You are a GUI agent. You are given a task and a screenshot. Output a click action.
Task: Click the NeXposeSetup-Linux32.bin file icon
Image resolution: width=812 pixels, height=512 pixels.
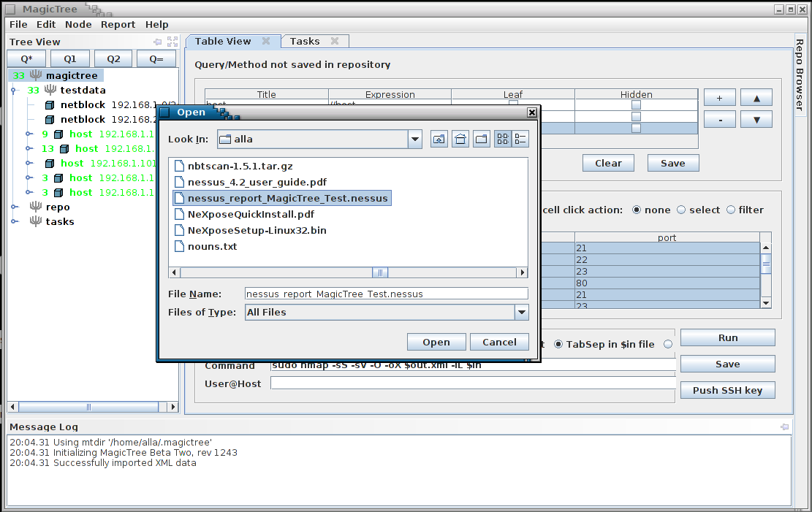(180, 230)
